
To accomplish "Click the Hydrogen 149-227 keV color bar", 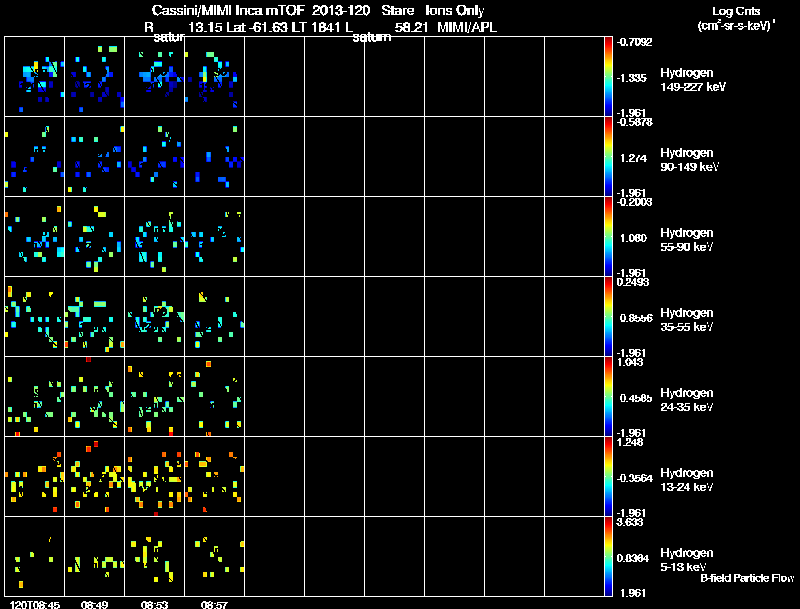I will [x=608, y=77].
